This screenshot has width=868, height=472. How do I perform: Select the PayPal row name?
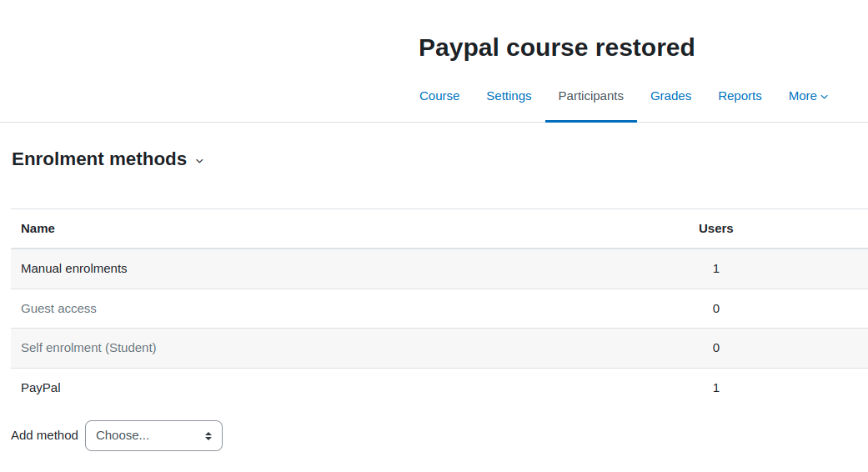click(x=41, y=388)
